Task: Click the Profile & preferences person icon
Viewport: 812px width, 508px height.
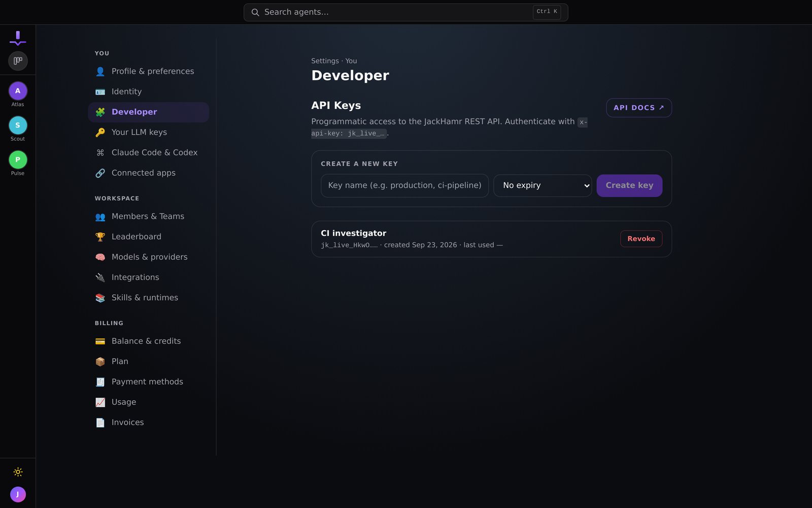Action: point(100,72)
